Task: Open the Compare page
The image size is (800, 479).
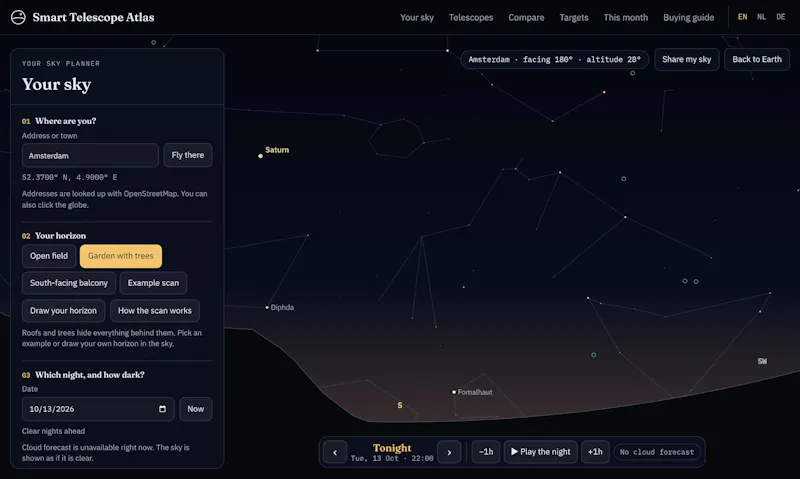Action: pyautogui.click(x=526, y=17)
